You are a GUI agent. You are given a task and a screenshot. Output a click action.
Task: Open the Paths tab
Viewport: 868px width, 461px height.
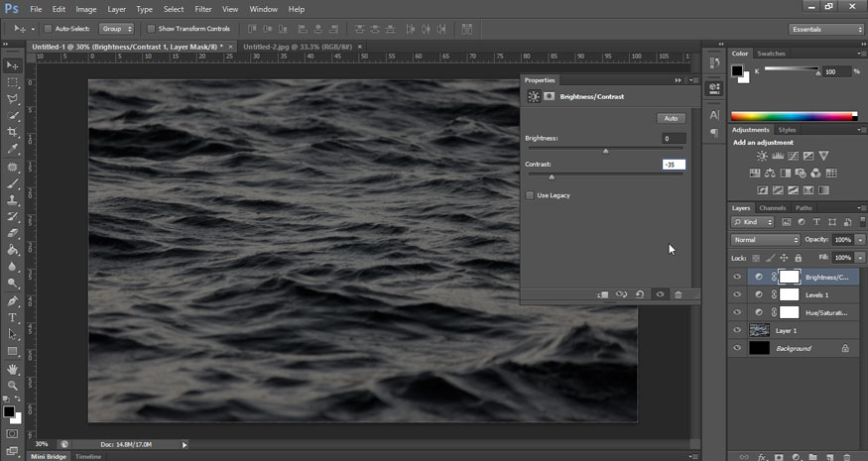pos(804,208)
